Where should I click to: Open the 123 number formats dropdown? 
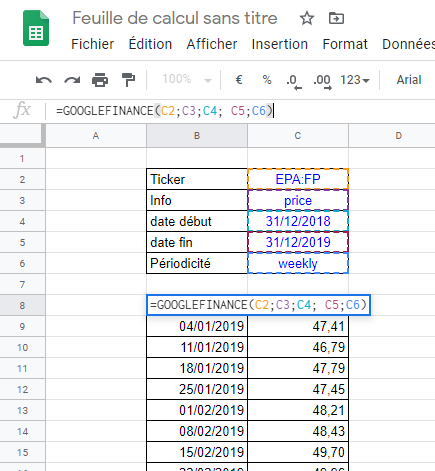click(355, 80)
